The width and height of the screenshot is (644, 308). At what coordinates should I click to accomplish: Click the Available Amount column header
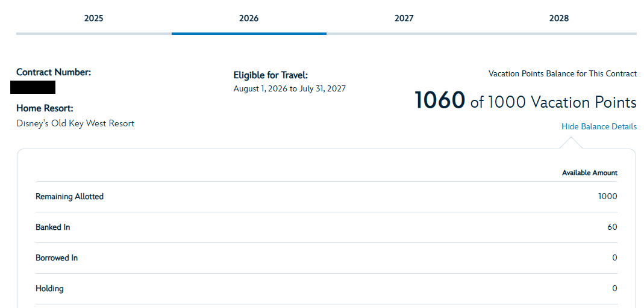pyautogui.click(x=589, y=173)
